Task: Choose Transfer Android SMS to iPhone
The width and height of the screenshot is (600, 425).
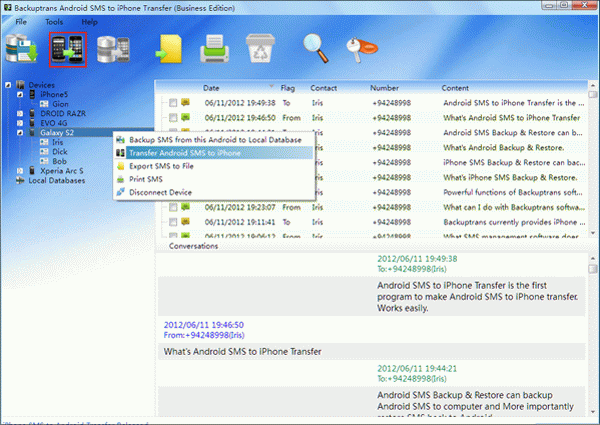Action: 214,153
